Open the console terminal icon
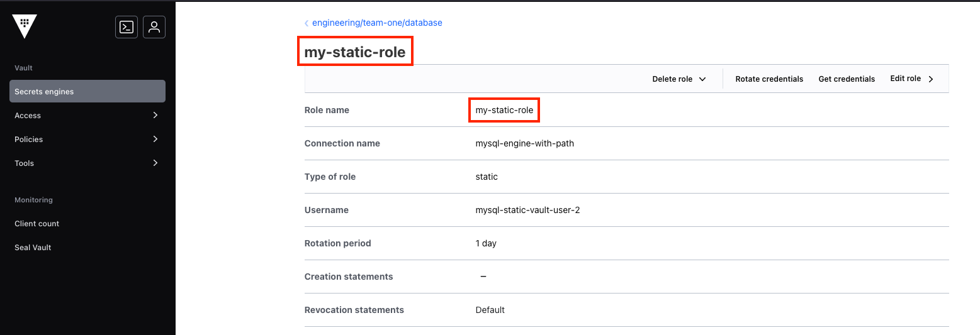Image resolution: width=980 pixels, height=335 pixels. click(x=127, y=27)
